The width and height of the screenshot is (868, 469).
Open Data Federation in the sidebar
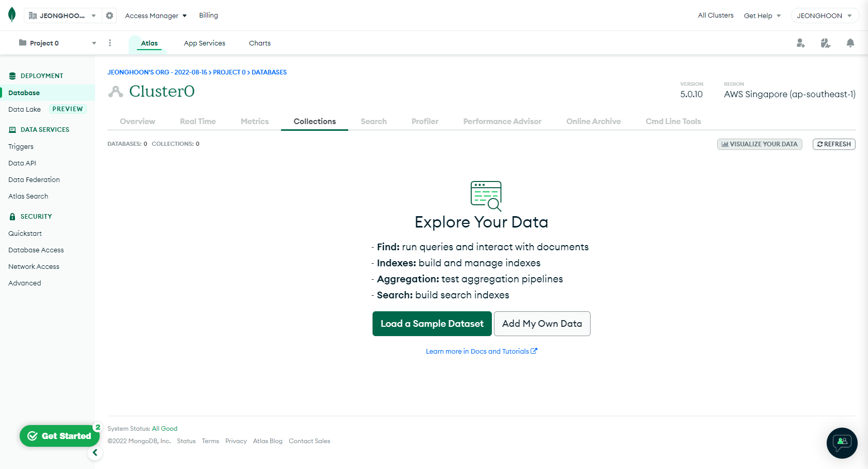[x=34, y=180]
